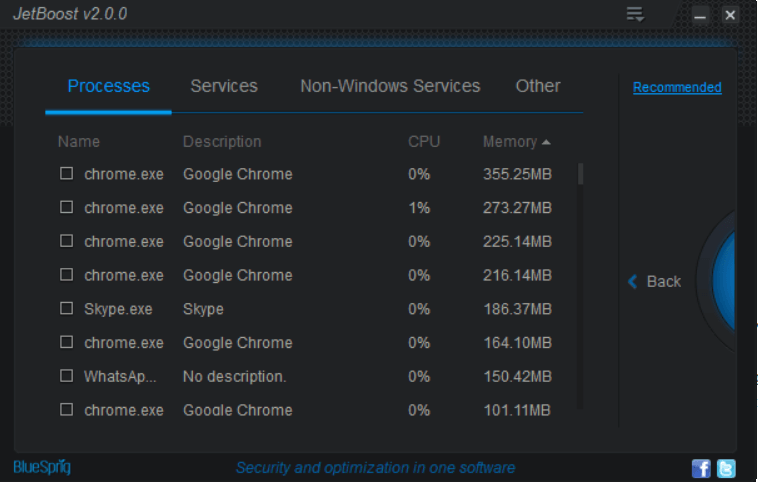
Task: Click the process list scrollbar thumb
Action: coord(581,174)
